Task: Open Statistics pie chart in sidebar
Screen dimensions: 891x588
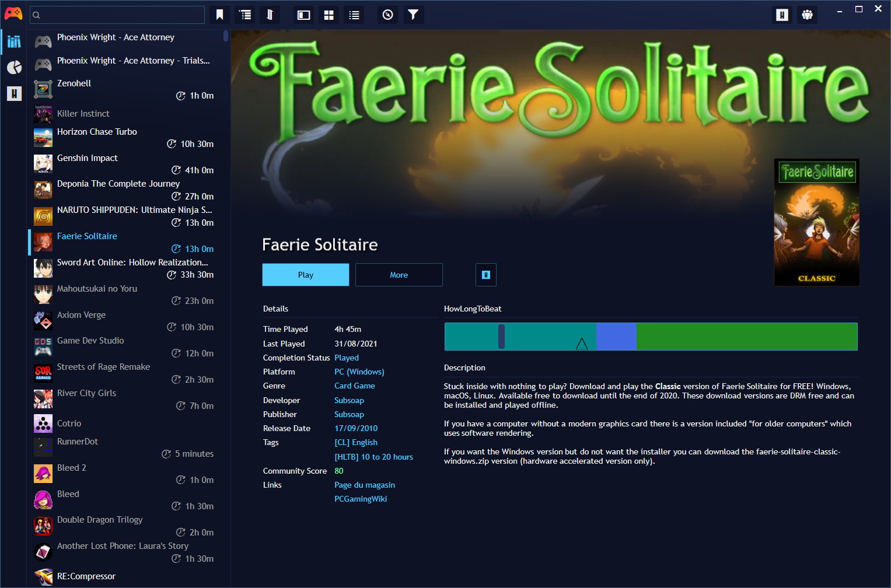Action: 14,67
